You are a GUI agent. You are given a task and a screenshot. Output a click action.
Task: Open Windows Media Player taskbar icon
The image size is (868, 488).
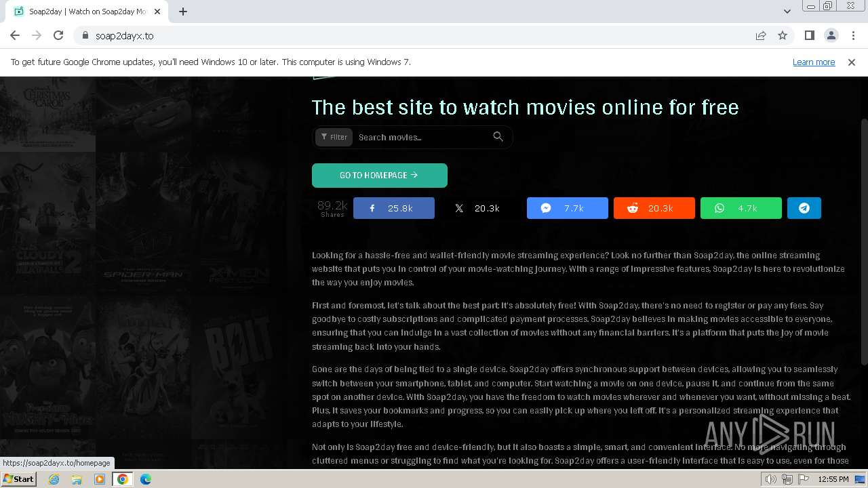click(100, 479)
